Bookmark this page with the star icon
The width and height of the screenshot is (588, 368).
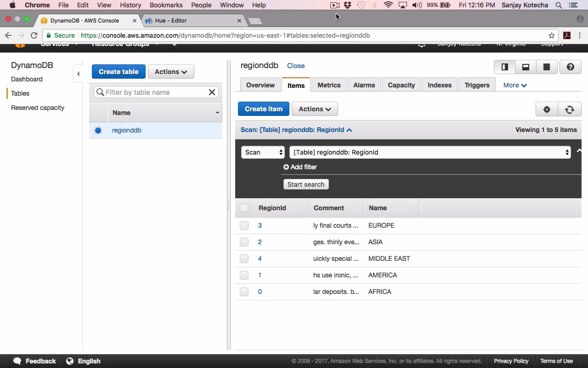click(x=552, y=35)
